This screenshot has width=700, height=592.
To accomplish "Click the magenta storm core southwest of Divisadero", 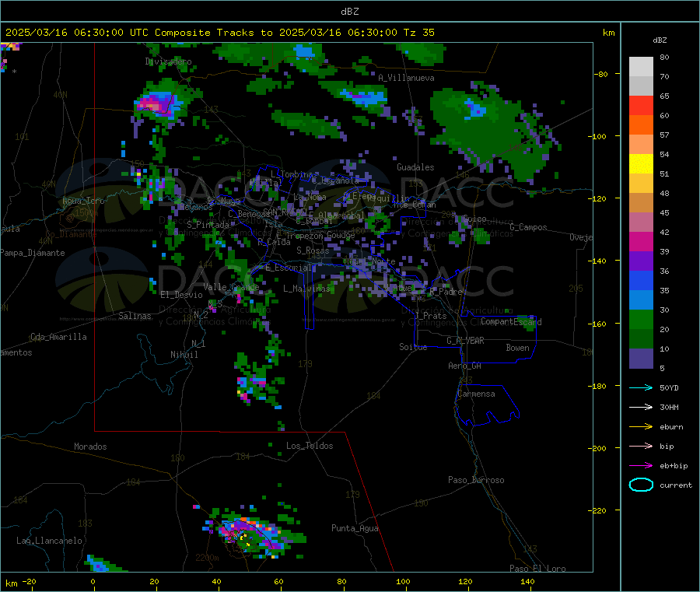I will tap(151, 105).
